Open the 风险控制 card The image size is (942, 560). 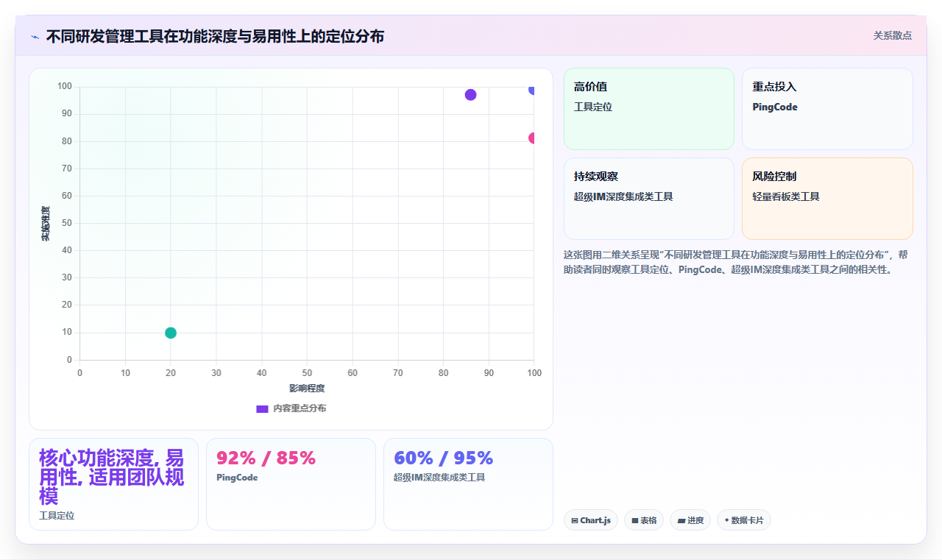click(x=827, y=199)
